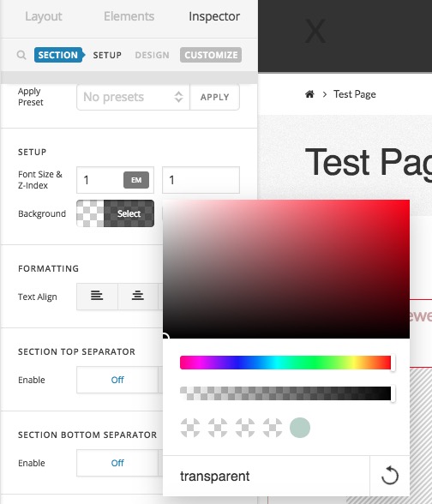This screenshot has width=432, height=504.
Task: Click the APPLY preset button
Action: coord(214,97)
